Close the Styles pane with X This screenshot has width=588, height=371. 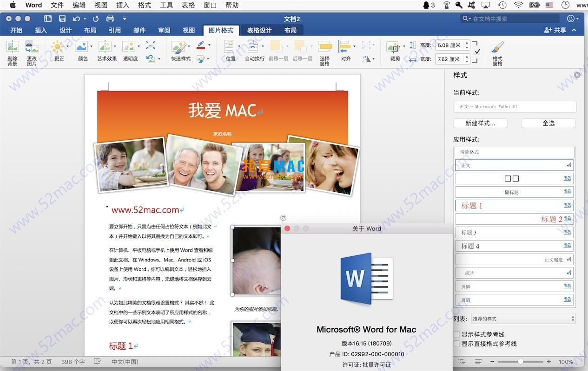[577, 75]
